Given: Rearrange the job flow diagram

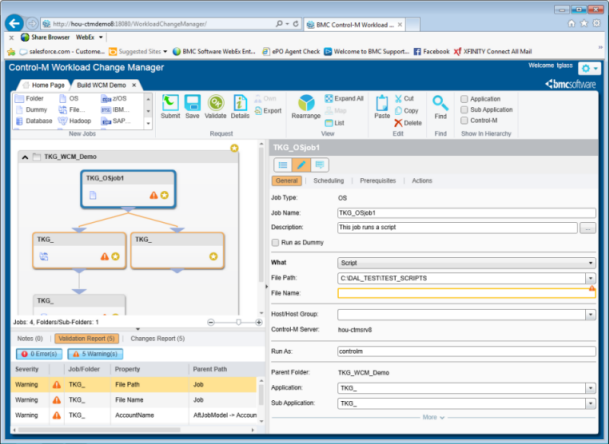Looking at the screenshot, I should click(x=306, y=106).
